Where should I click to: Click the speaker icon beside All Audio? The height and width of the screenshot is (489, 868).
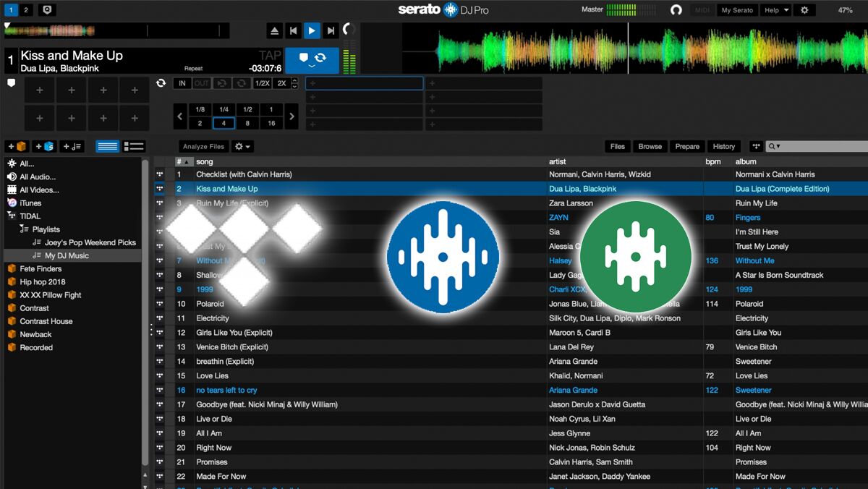click(12, 177)
